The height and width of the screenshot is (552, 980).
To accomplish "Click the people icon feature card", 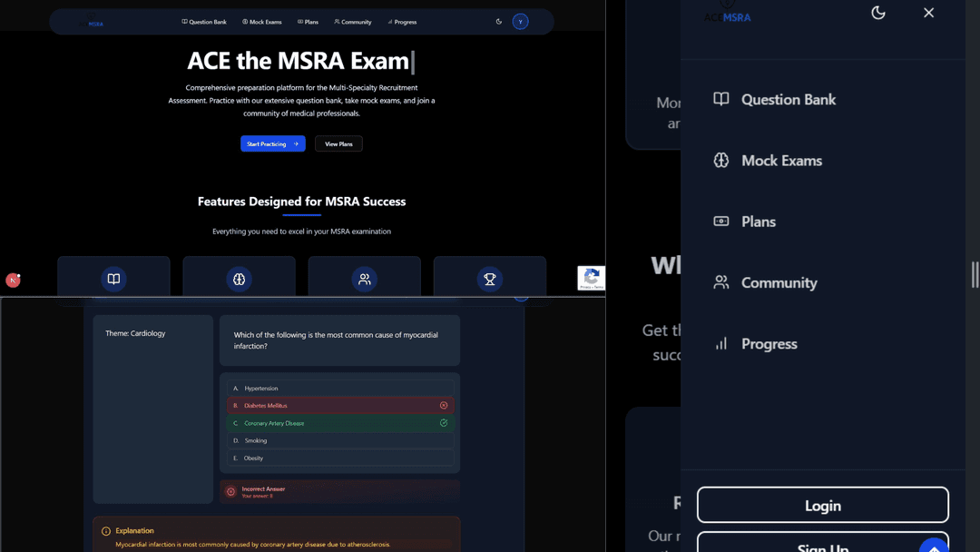I will click(x=364, y=278).
